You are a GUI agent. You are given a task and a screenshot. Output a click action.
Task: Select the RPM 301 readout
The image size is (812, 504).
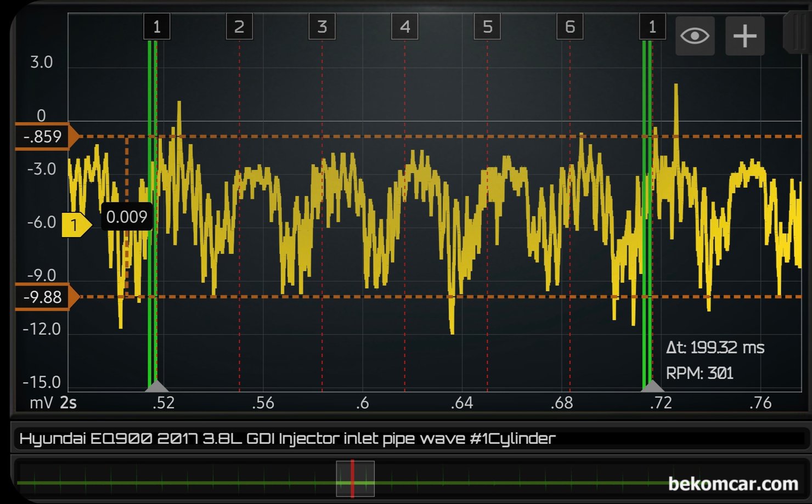(x=700, y=372)
